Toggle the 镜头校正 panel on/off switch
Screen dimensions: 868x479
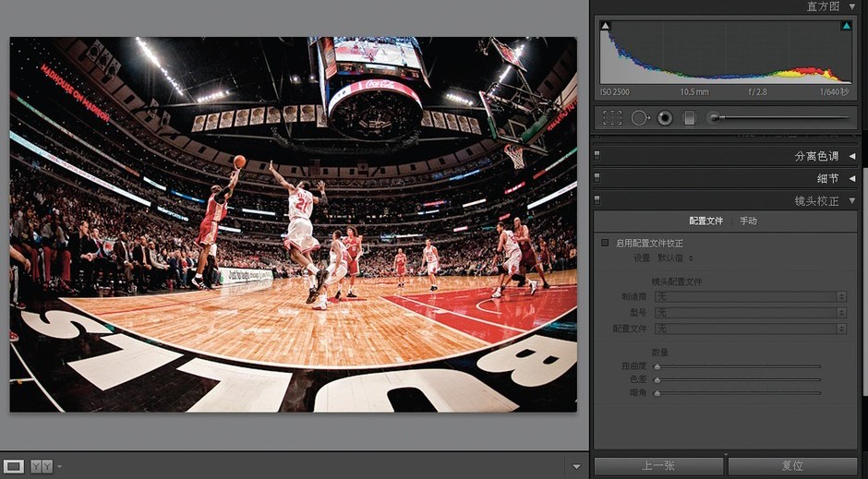coord(597,199)
